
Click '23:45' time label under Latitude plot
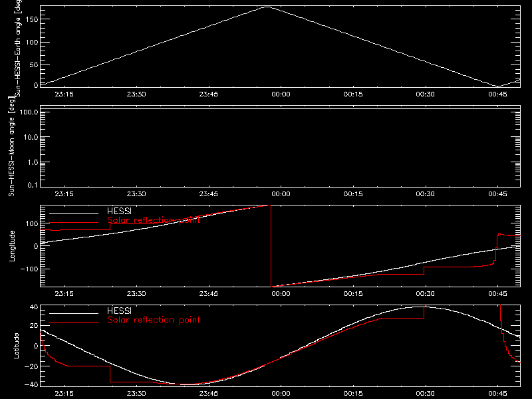tap(209, 393)
